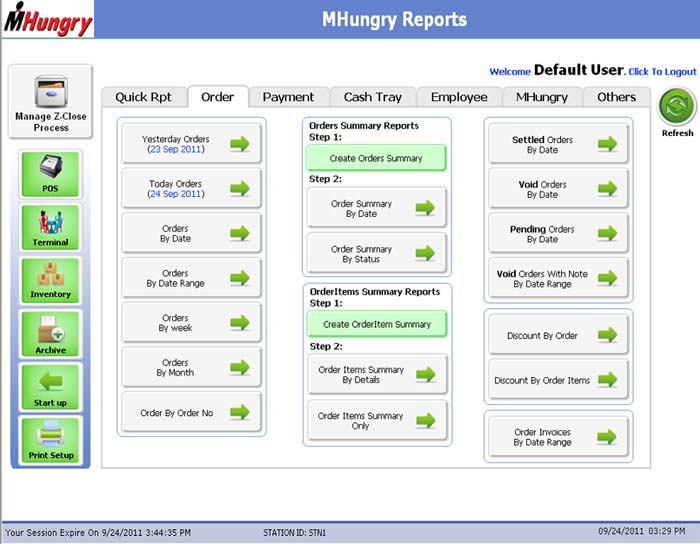Open the Employee tab

[x=459, y=97]
